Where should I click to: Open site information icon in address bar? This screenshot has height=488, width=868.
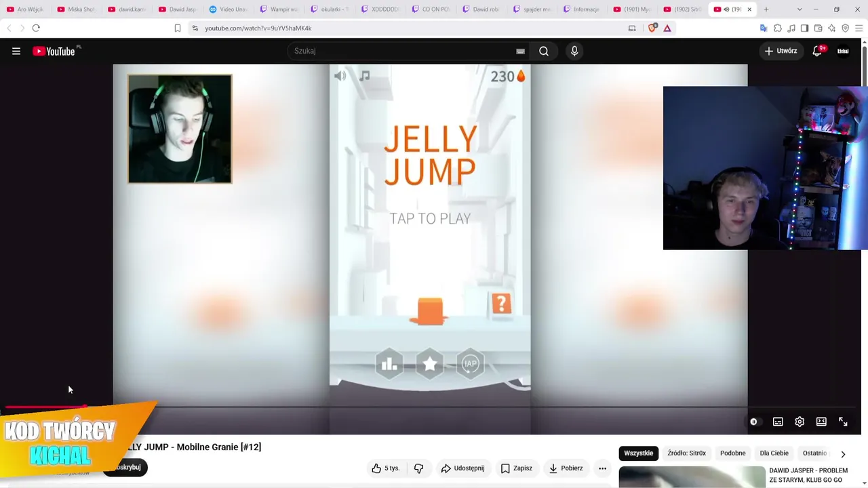pyautogui.click(x=195, y=28)
